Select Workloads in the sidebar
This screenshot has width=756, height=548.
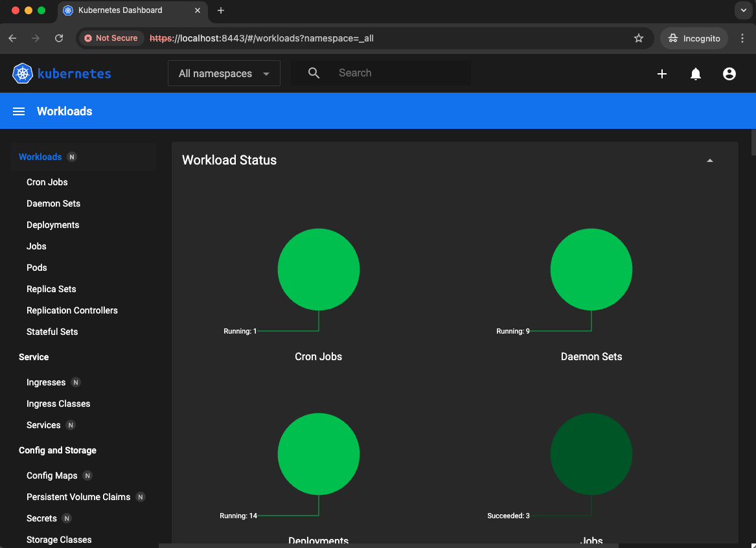(40, 157)
